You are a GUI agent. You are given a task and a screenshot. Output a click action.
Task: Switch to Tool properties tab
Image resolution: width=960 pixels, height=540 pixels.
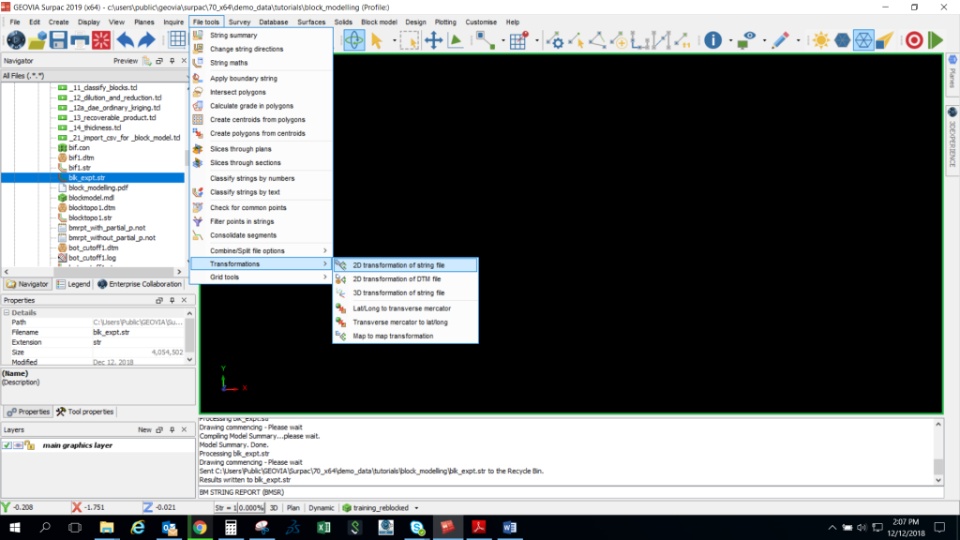85,411
